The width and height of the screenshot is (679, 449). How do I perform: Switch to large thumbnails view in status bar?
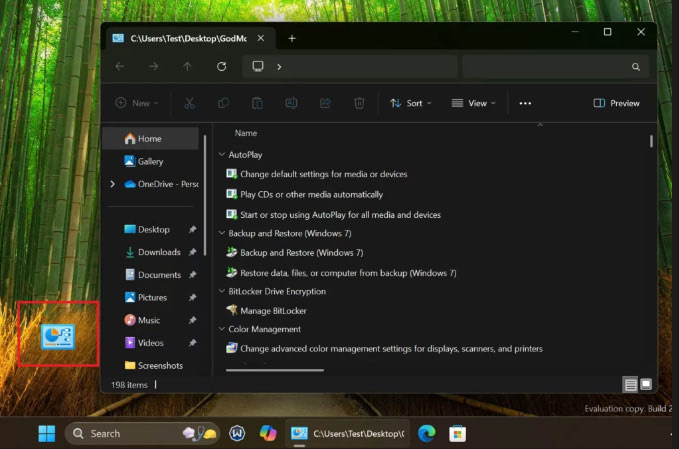646,384
